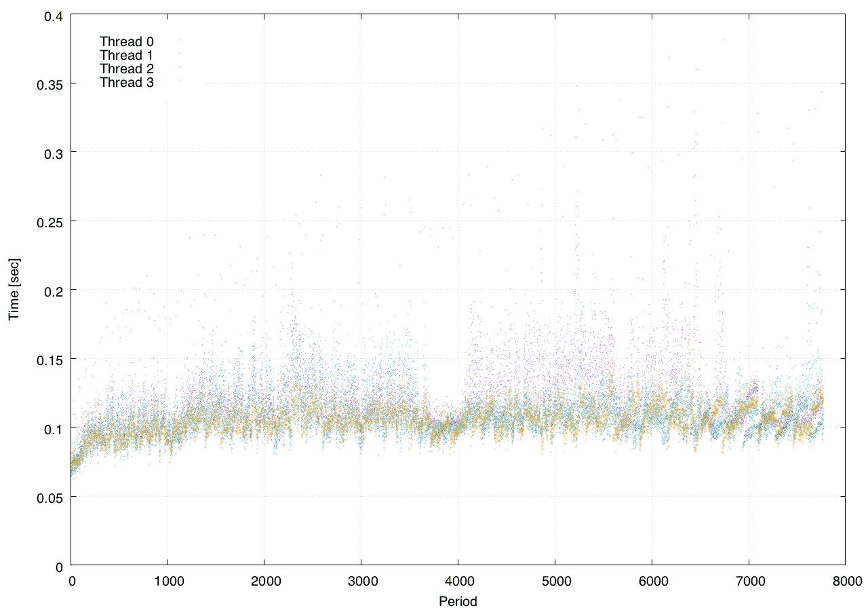
Task: Click the Thread 0 legend label
Action: click(x=127, y=41)
